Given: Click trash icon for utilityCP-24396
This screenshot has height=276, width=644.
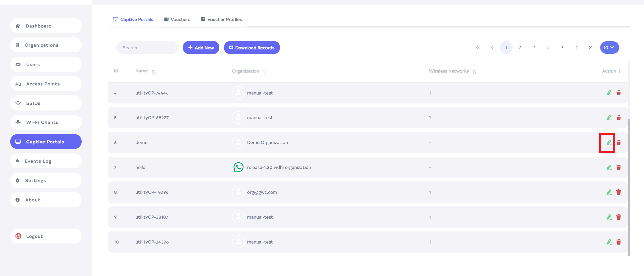Looking at the screenshot, I should pyautogui.click(x=619, y=242).
